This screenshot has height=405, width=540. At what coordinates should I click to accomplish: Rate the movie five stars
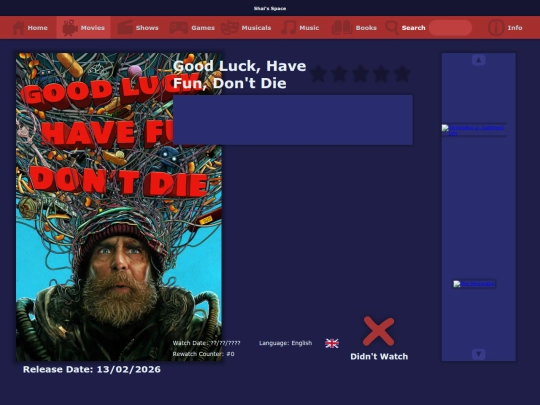click(402, 74)
